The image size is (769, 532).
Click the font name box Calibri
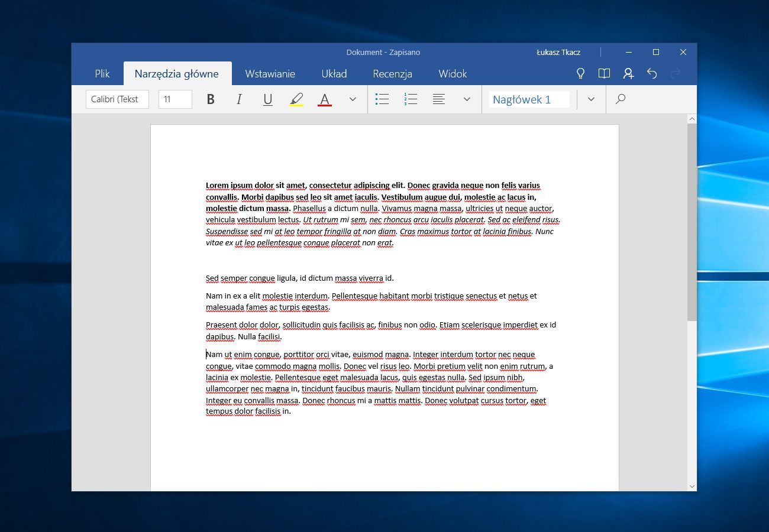(x=117, y=99)
